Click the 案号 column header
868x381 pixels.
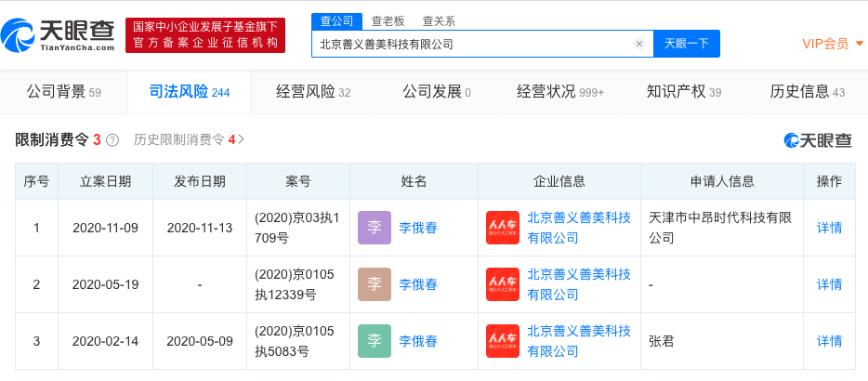(x=298, y=181)
